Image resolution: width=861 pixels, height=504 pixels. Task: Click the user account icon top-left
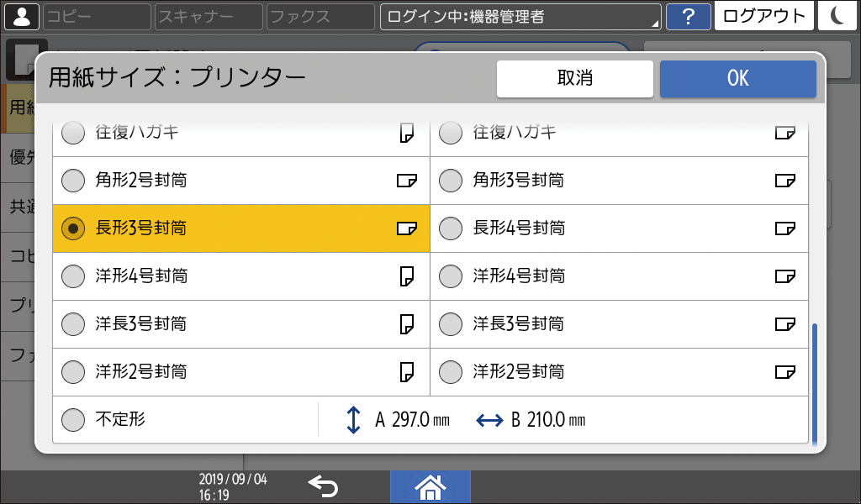point(21,15)
